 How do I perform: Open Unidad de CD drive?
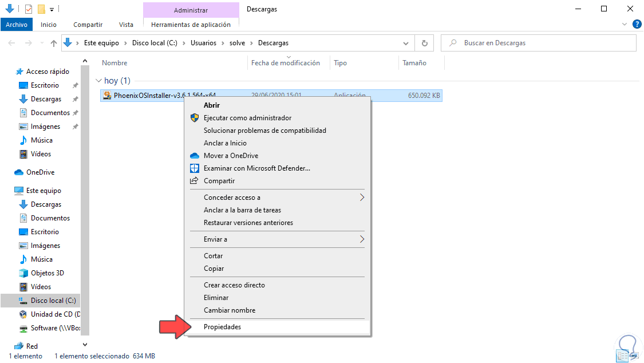pos(54,314)
